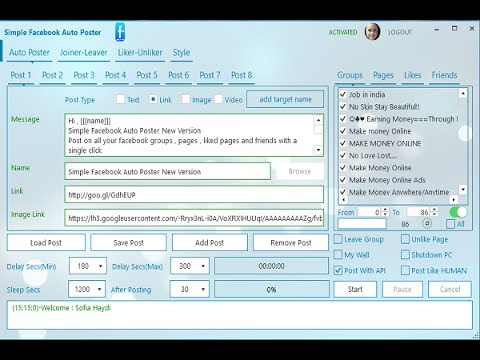Viewport: 480px width, 360px height.
Task: Click the 00:00:00 timer bar
Action: [271, 266]
